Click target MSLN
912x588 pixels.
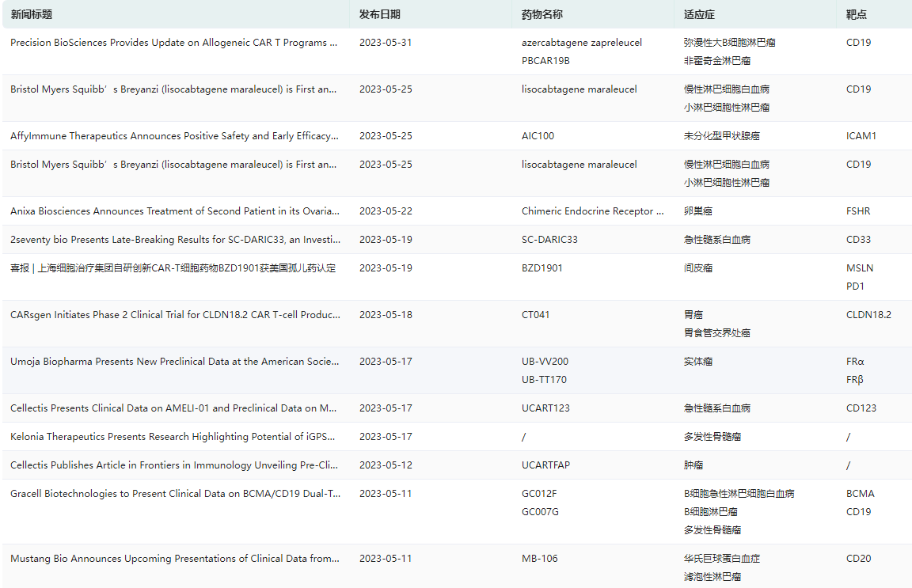tap(860, 268)
